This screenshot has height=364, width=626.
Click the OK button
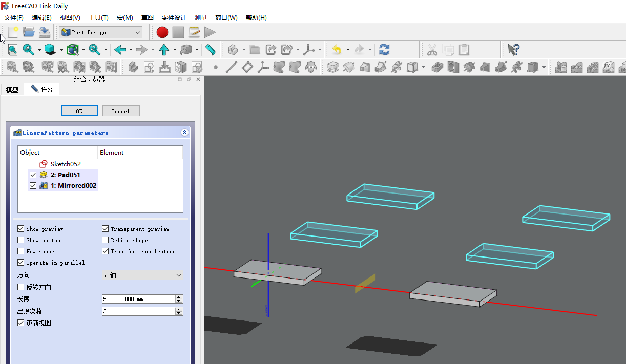tap(79, 111)
